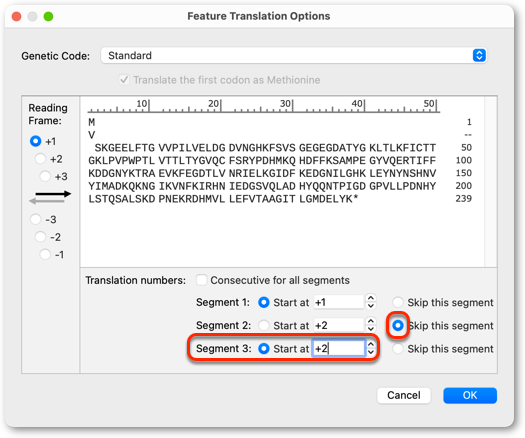The image size is (525, 438).
Task: Select Segment 2 Start at radio button
Action: 264,325
